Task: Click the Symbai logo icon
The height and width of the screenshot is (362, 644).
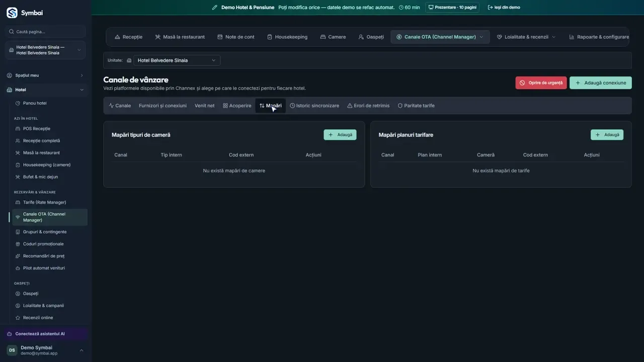Action: coord(12,13)
